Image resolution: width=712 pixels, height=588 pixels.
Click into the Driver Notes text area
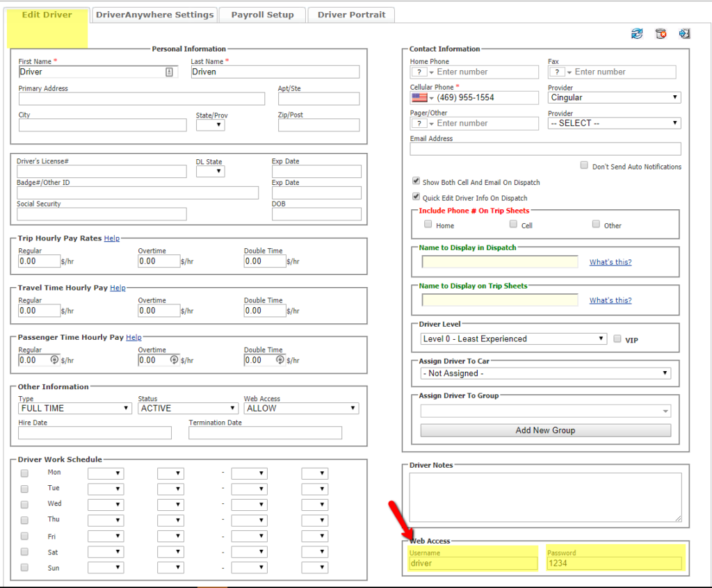pos(545,497)
